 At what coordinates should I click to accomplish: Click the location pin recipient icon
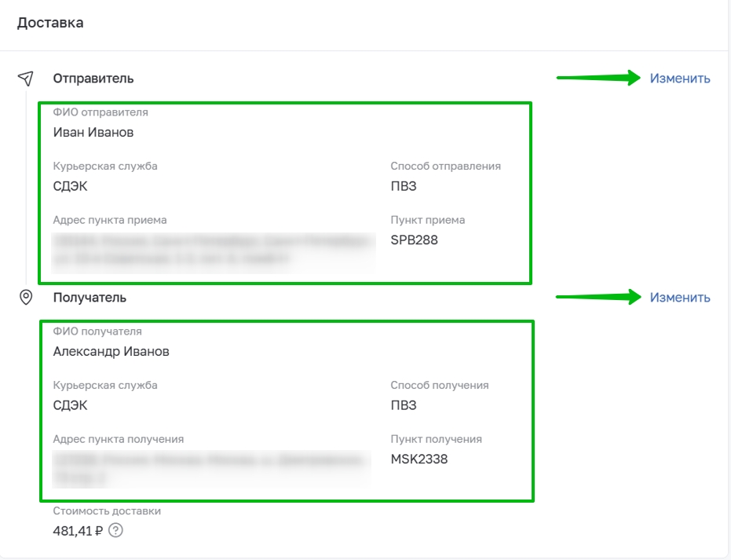click(x=26, y=297)
